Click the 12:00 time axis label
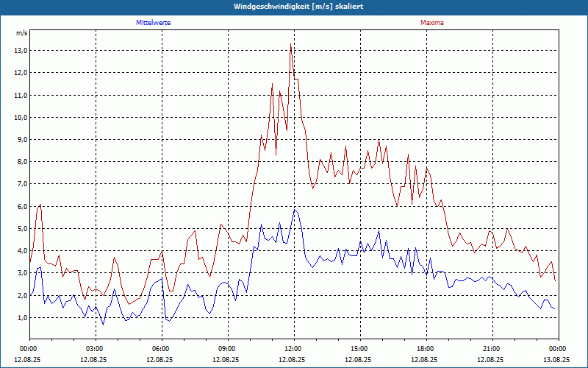The height and width of the screenshot is (368, 588). click(294, 349)
